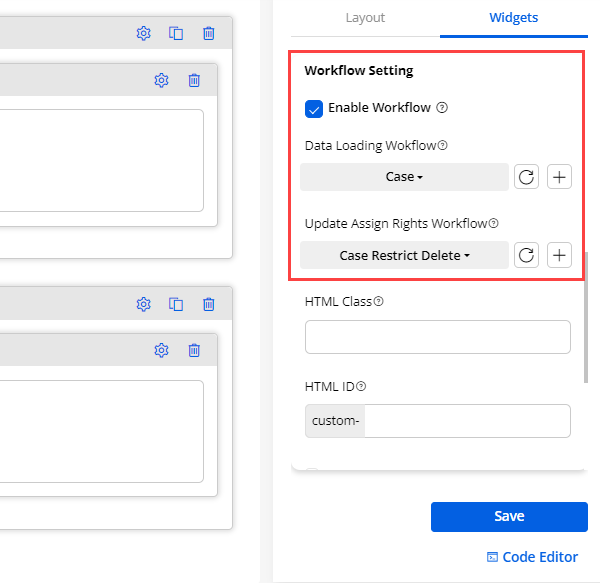Click help icon beside HTML Class label
This screenshot has width=600, height=583.
[x=379, y=301]
